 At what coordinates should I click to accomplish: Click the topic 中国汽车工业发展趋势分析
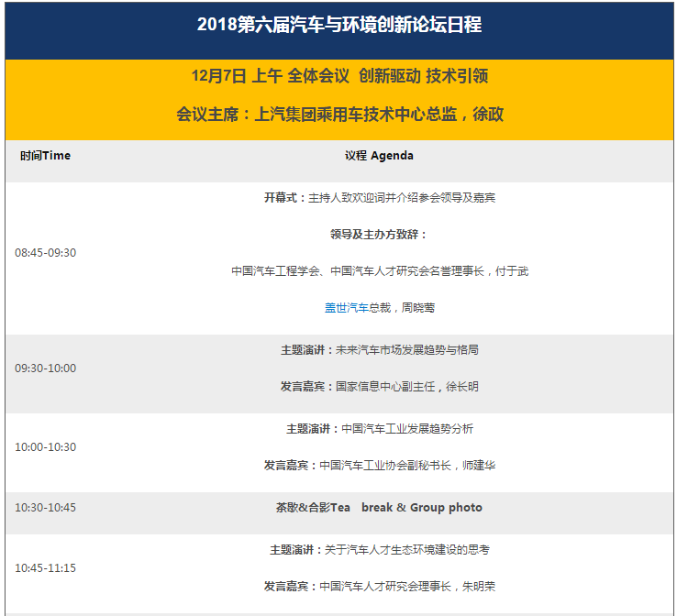pos(379,429)
